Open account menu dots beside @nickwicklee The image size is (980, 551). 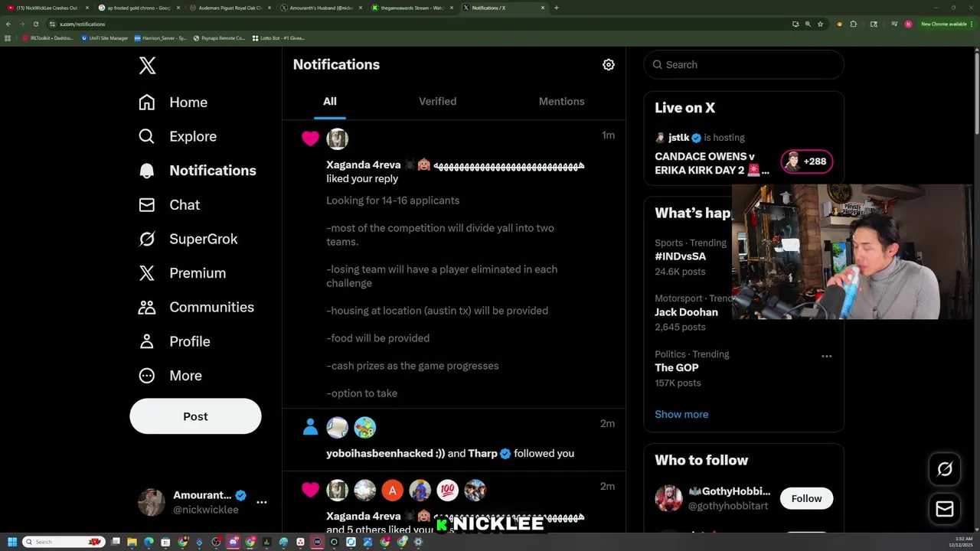[x=262, y=502]
